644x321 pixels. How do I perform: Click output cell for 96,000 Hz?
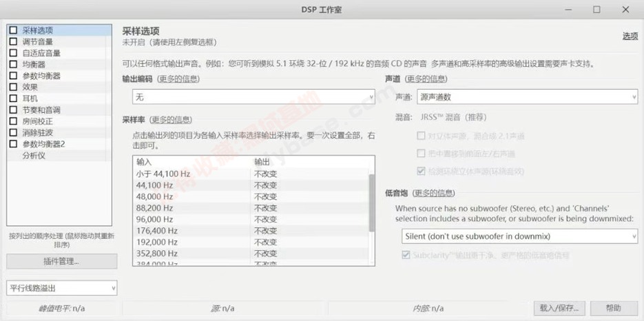[x=310, y=220]
